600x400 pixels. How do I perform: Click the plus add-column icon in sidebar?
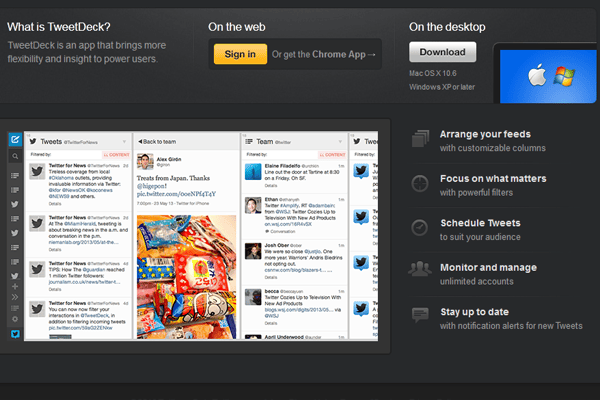(x=15, y=286)
